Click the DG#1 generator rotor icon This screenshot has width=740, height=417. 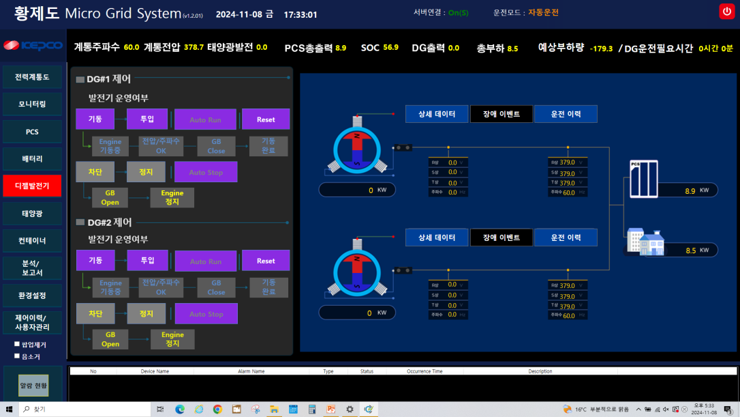357,148
